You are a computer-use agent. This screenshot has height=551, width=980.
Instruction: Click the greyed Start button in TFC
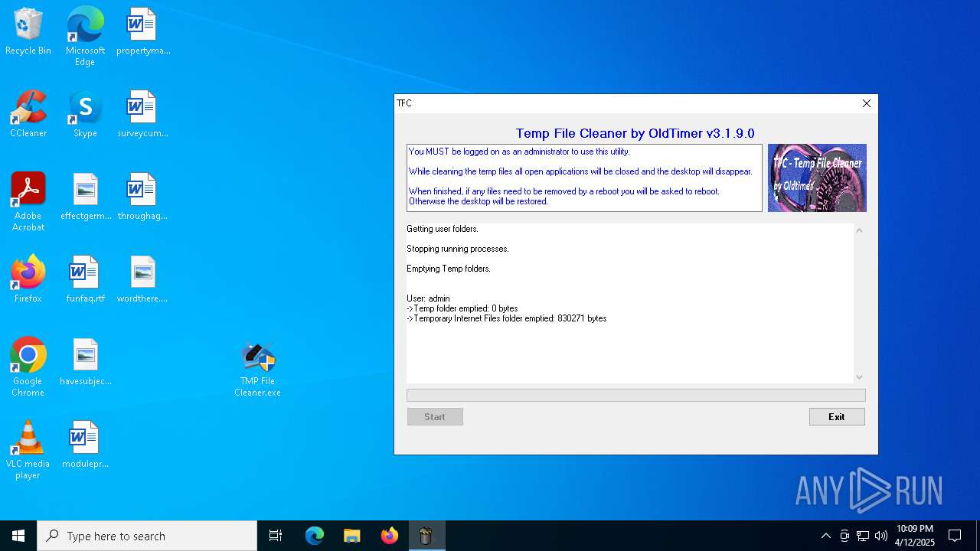(x=435, y=416)
